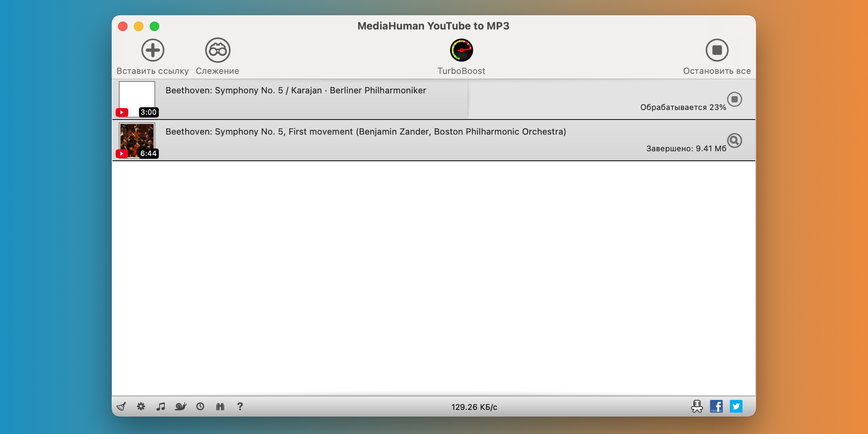Clear list with broom icon

(x=121, y=406)
